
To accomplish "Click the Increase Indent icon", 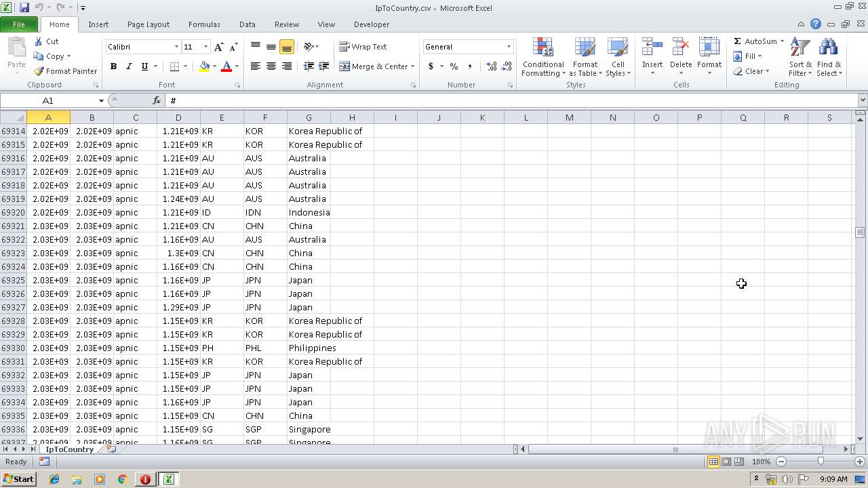I will (x=324, y=66).
